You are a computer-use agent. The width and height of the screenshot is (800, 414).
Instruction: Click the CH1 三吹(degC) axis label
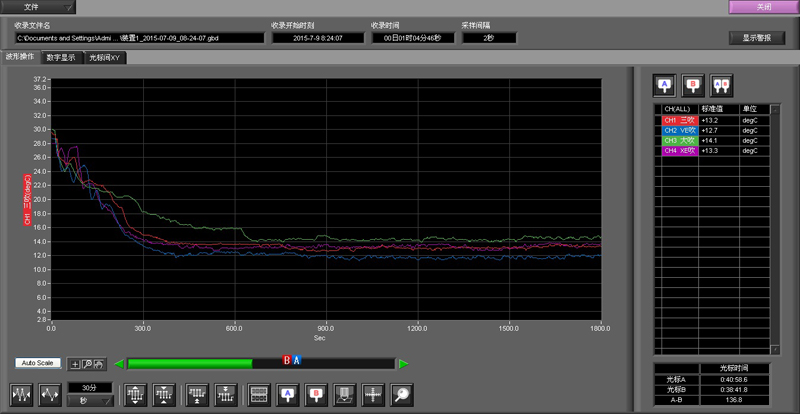(28, 200)
